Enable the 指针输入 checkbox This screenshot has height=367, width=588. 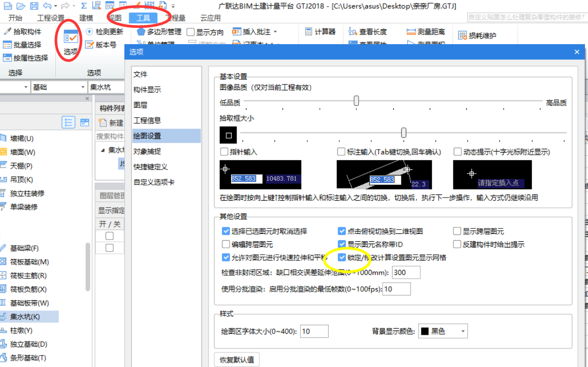tap(224, 152)
